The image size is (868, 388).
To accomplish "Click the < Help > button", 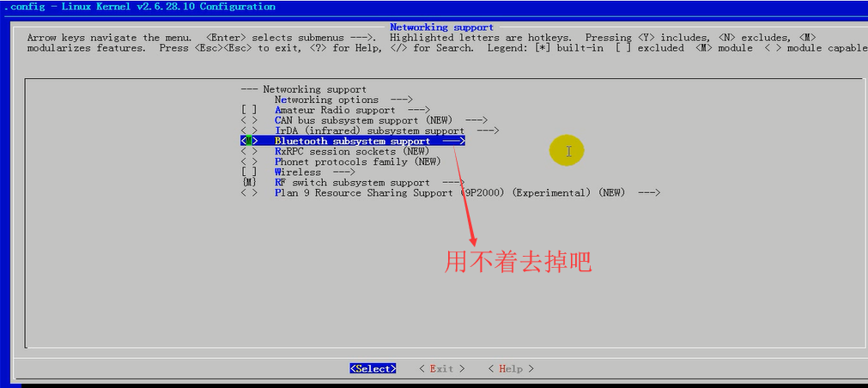I will 511,368.
